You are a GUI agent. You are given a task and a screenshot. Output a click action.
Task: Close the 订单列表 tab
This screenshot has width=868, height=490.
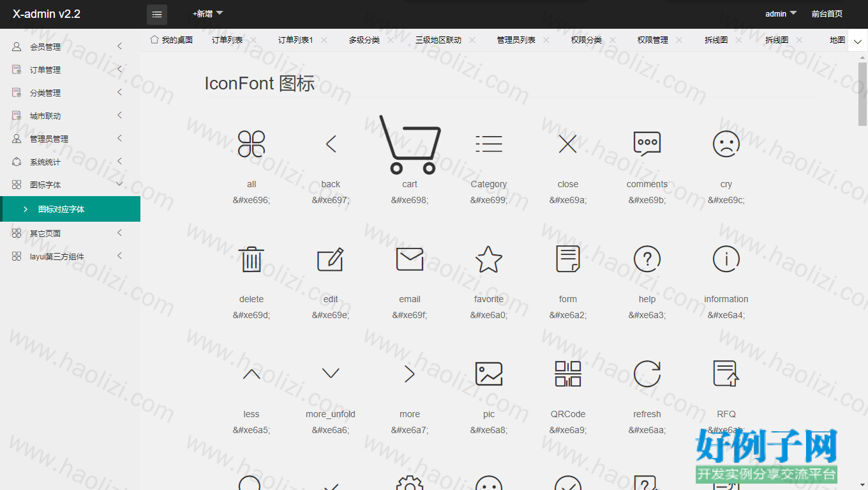[253, 40]
